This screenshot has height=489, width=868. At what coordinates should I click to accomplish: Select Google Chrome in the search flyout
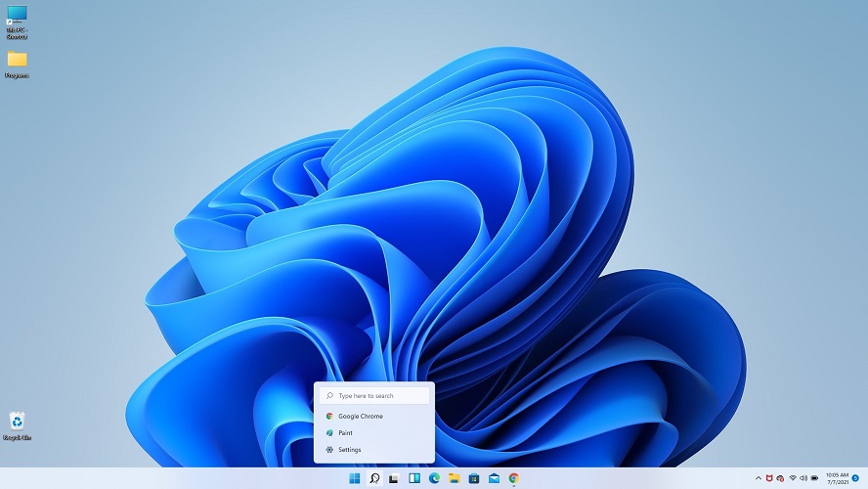pos(374,416)
